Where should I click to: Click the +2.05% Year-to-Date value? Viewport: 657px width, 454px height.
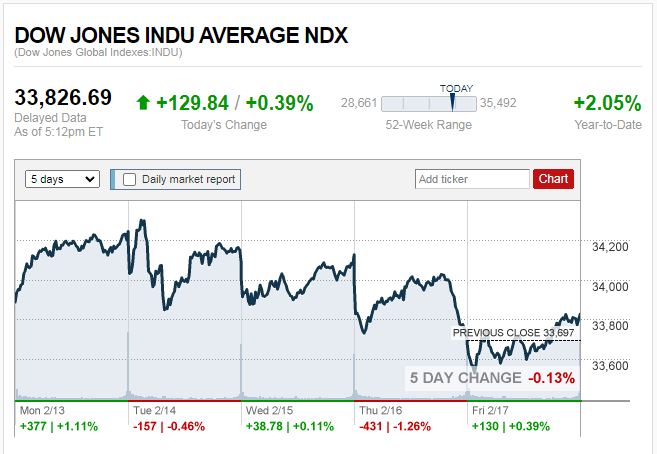click(x=606, y=102)
